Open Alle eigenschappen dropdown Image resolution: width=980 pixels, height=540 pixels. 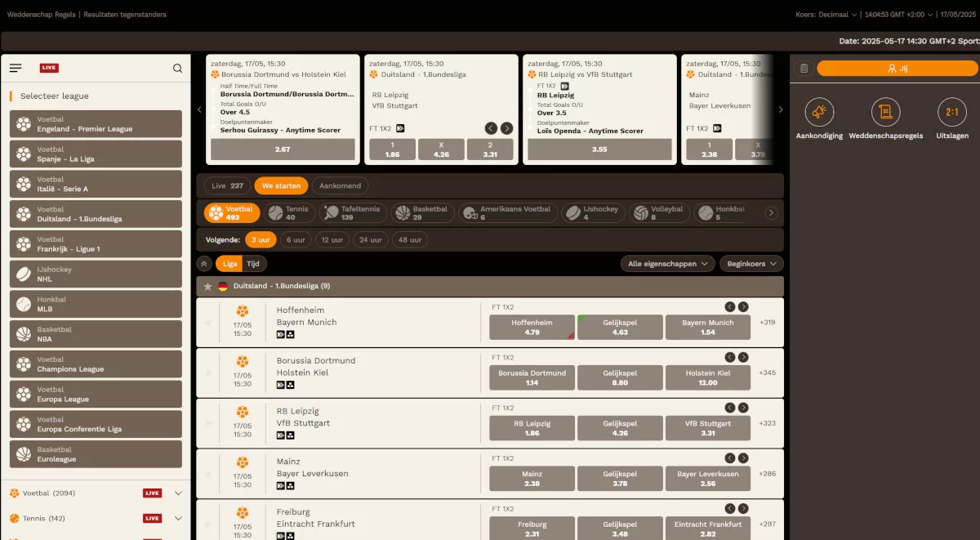pos(667,264)
